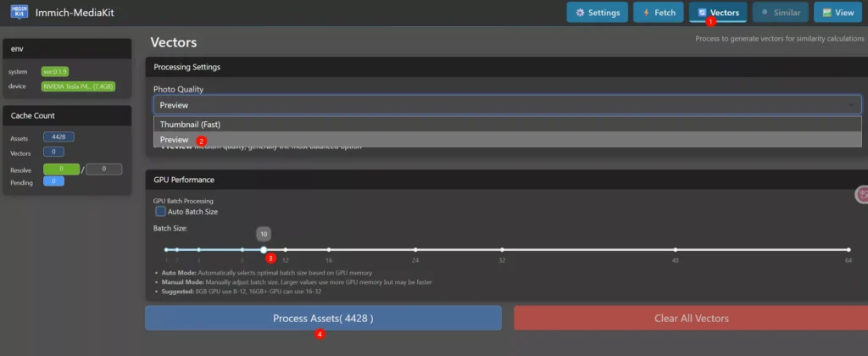Click the View picture icon
The height and width of the screenshot is (356, 868).
point(826,13)
